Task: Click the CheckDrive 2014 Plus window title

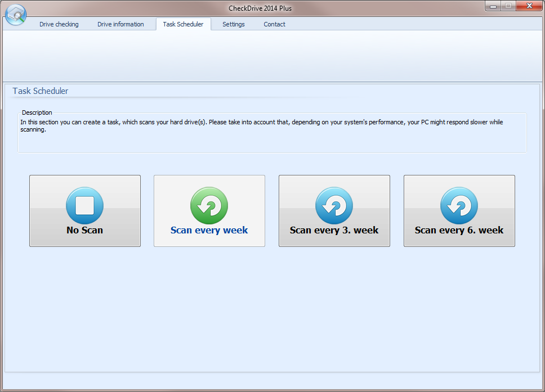Action: [x=260, y=8]
